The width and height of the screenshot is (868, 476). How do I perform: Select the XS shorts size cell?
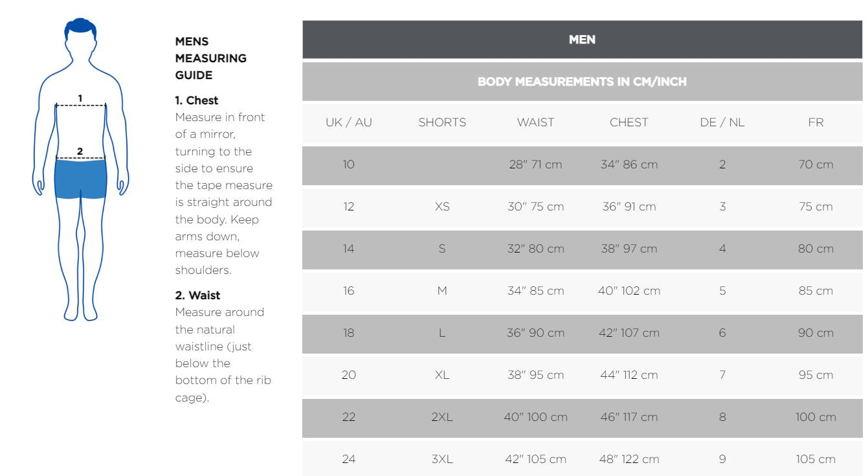pos(442,207)
